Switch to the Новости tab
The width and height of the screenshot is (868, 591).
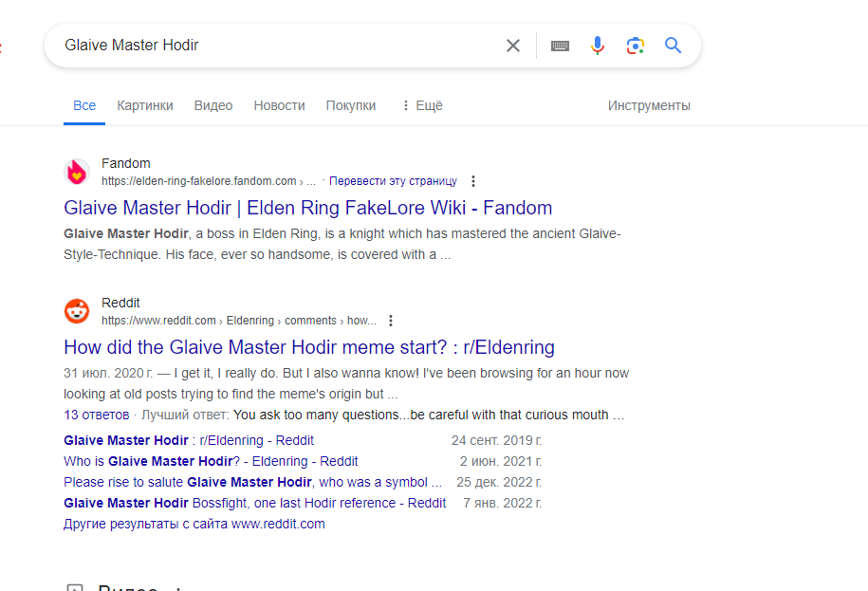click(280, 105)
